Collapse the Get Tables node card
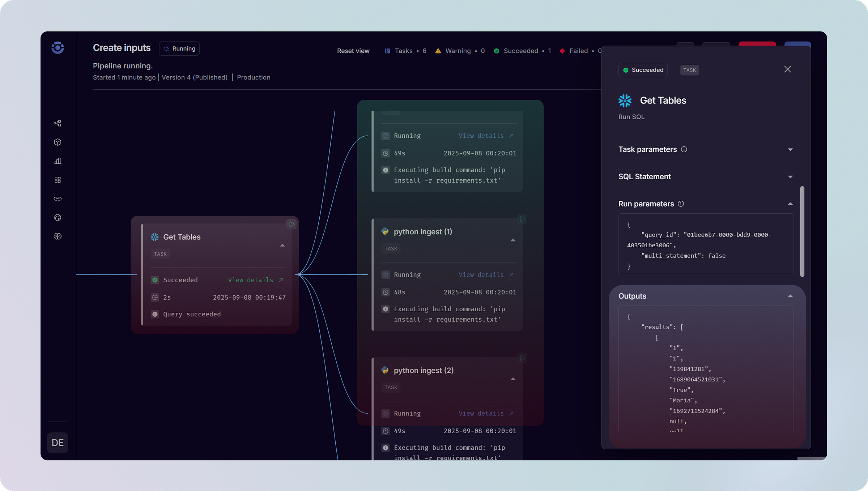Viewport: 868px width, 491px height. (x=282, y=245)
